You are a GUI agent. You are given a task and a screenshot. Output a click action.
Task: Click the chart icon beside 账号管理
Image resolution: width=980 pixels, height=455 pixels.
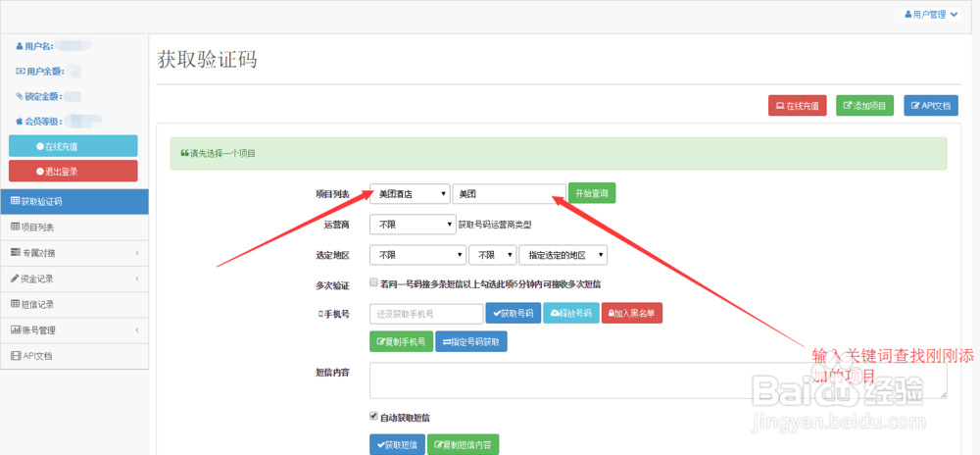tap(16, 330)
